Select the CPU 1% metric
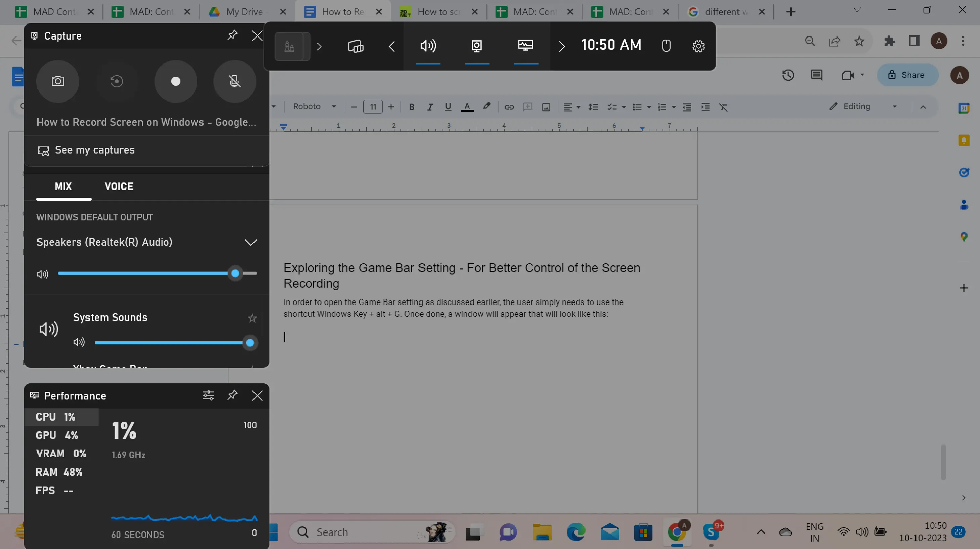Image resolution: width=980 pixels, height=549 pixels. coord(61,417)
